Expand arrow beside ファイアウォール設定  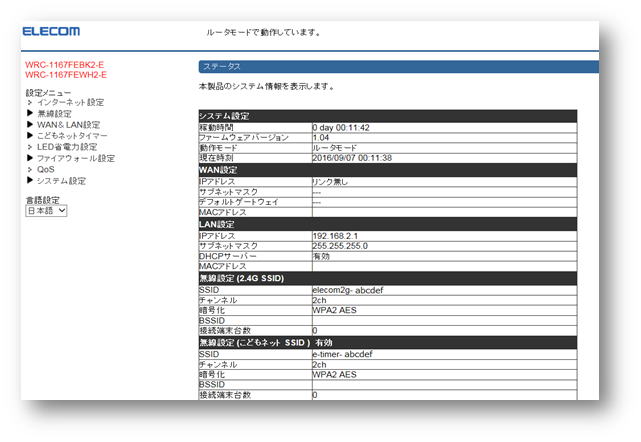[x=30, y=158]
